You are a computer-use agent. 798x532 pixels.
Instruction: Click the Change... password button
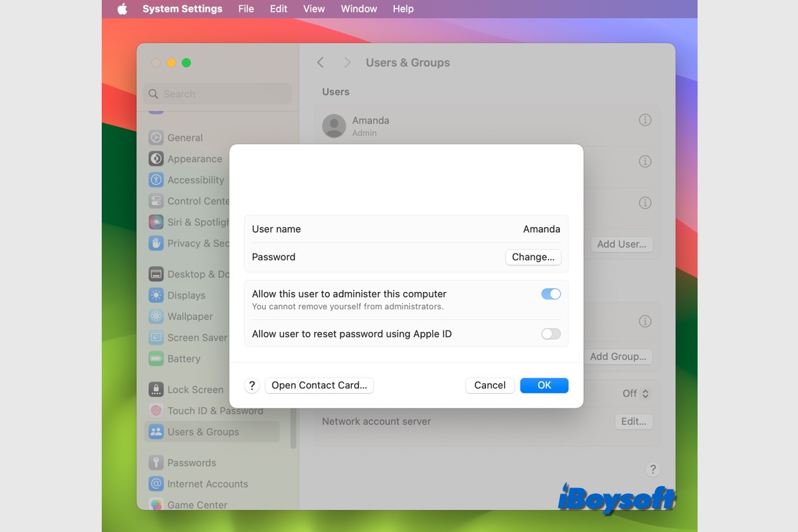tap(533, 257)
